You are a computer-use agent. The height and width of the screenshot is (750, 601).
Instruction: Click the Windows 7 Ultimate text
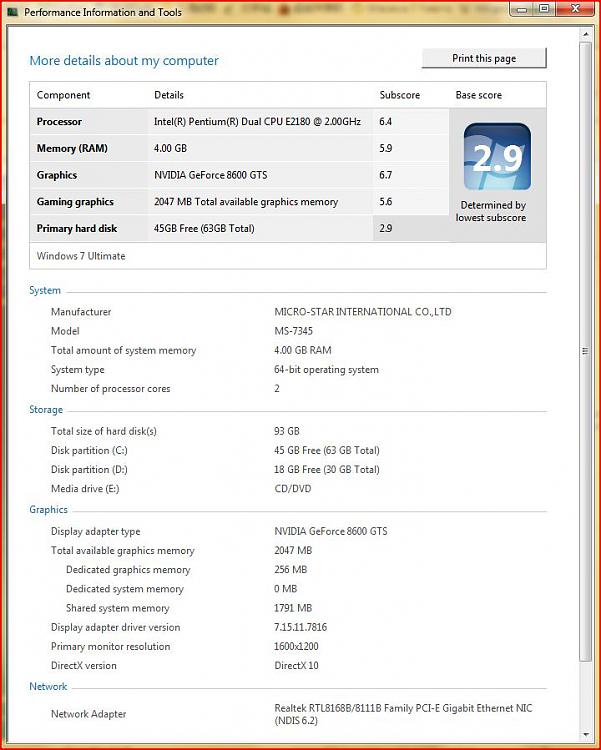click(81, 256)
